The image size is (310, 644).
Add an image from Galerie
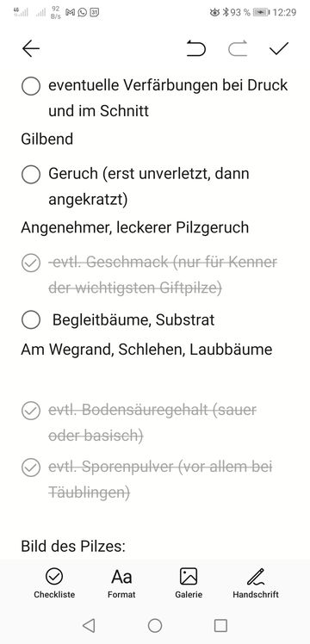click(189, 583)
